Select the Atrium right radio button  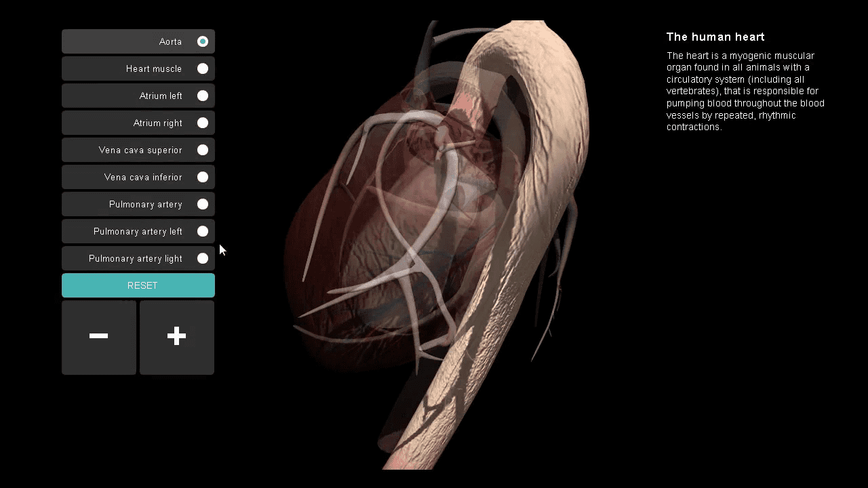203,123
